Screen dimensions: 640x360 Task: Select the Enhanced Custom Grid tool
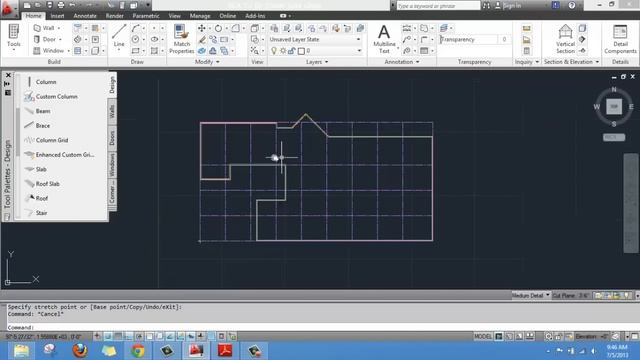[59, 155]
